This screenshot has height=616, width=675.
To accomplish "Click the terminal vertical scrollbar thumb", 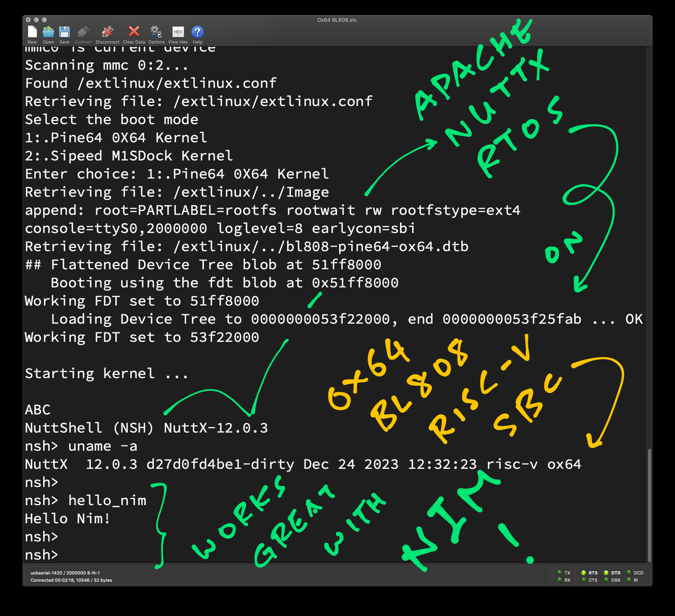I will 649,504.
